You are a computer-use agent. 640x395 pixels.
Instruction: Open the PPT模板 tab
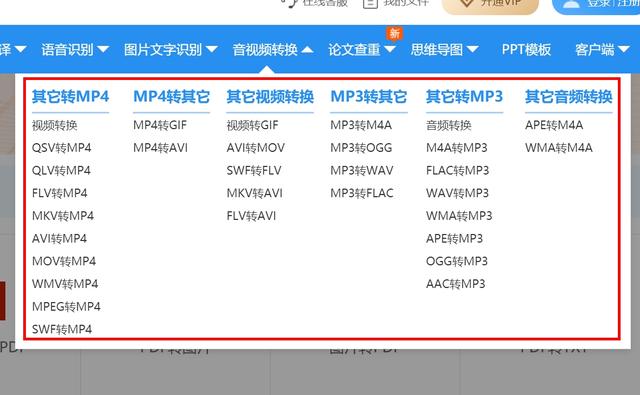pyautogui.click(x=526, y=50)
